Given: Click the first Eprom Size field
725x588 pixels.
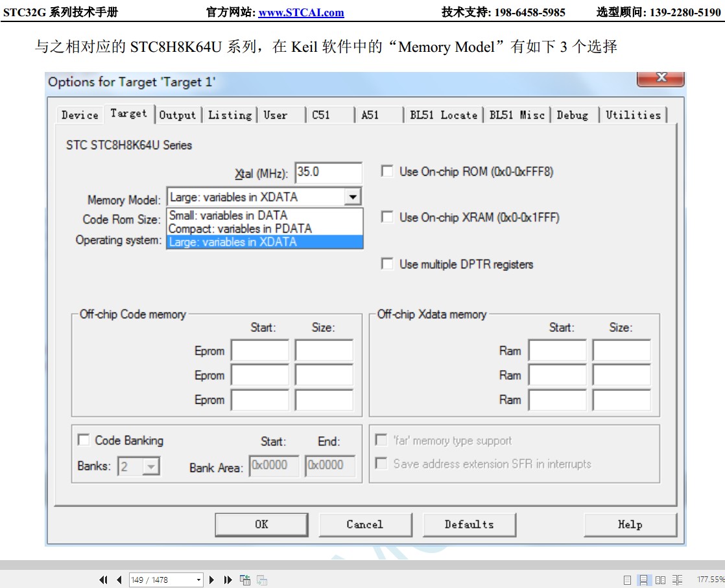Looking at the screenshot, I should [x=324, y=350].
